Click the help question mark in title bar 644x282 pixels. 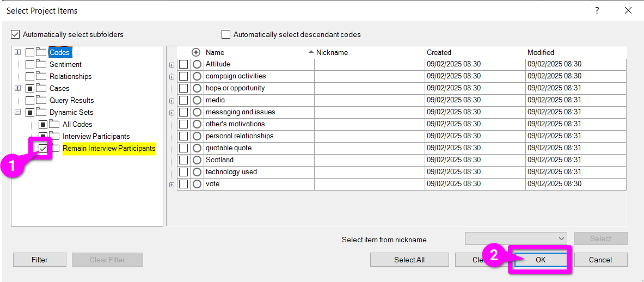[597, 11]
